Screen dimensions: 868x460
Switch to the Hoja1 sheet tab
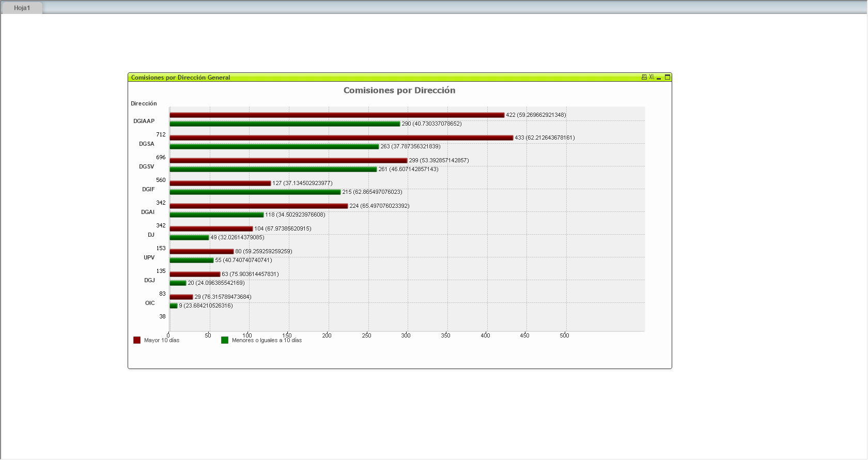point(22,8)
